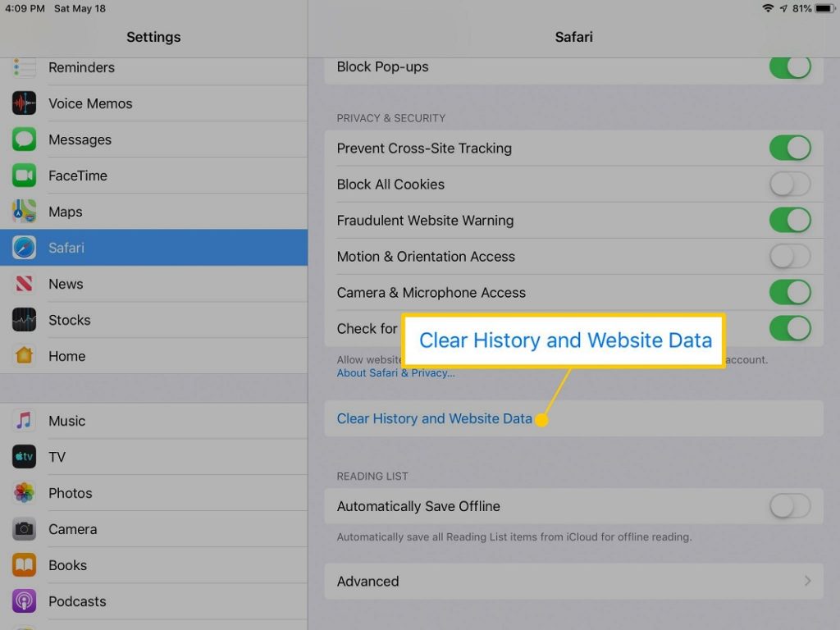This screenshot has height=630, width=840.
Task: Open Camera settings in sidebar
Action: pos(72,529)
